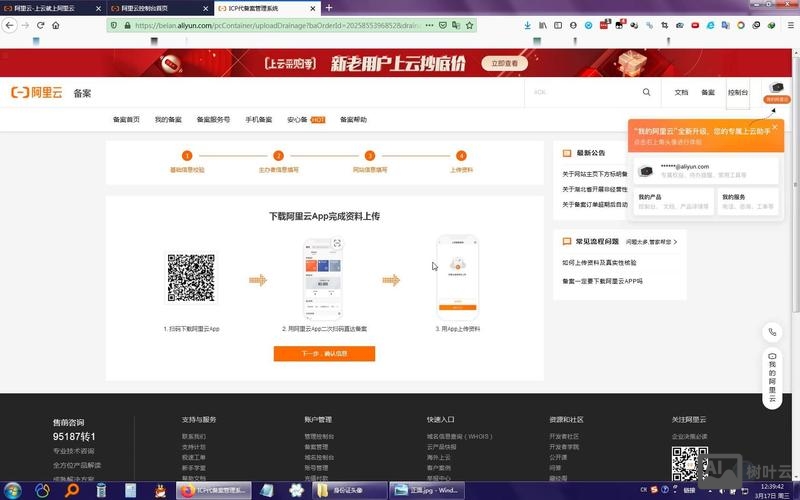Open the 安心备 HOT nav item
Image resolution: width=800 pixels, height=500 pixels.
point(306,119)
